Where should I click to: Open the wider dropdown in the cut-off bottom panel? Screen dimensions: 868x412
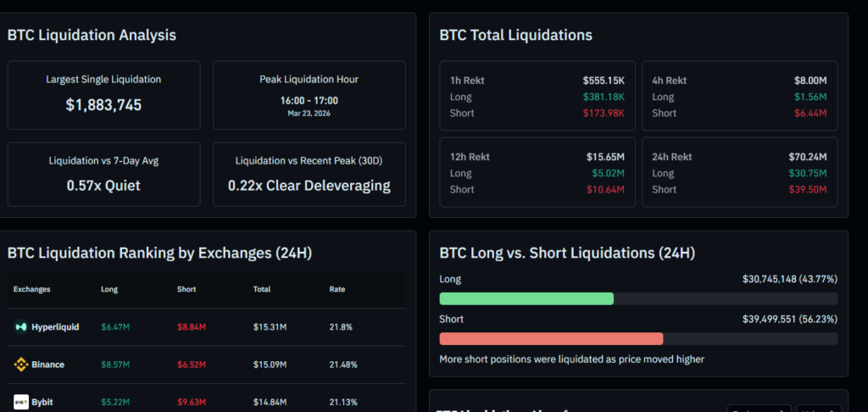pos(759,409)
